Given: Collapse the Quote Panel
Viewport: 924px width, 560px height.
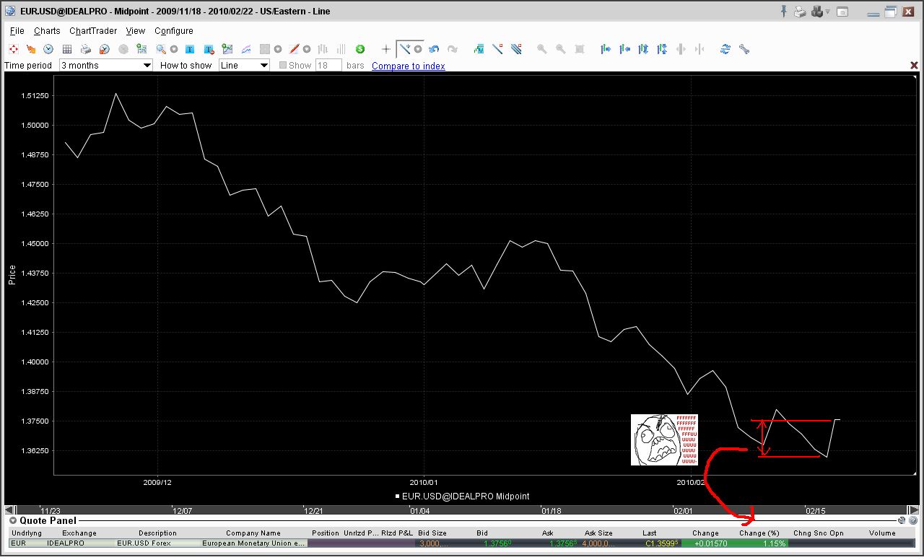Looking at the screenshot, I should (x=13, y=520).
